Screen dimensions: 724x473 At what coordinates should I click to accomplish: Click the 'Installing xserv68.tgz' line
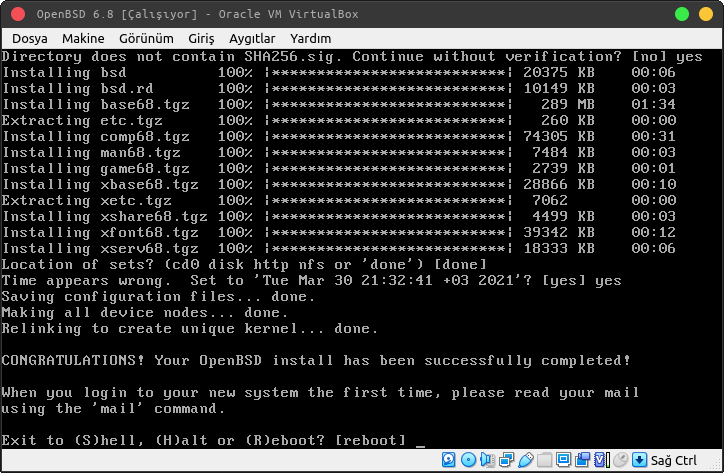point(338,249)
